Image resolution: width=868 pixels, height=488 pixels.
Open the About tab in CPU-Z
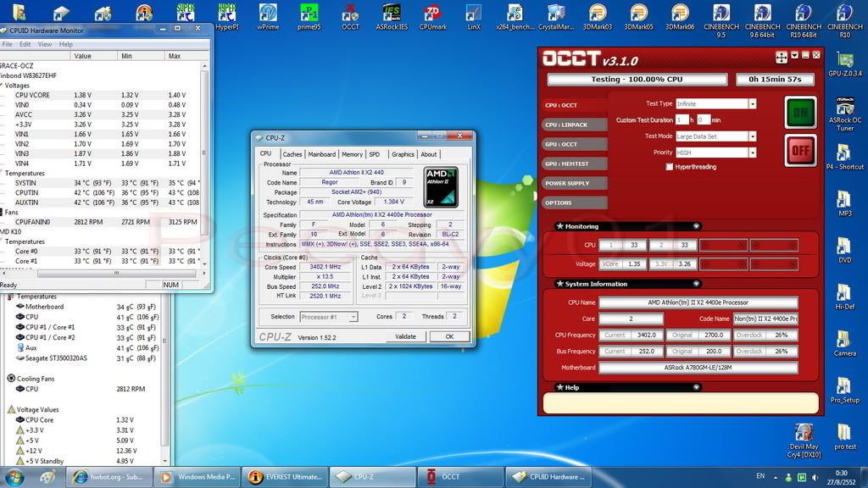[x=428, y=154]
